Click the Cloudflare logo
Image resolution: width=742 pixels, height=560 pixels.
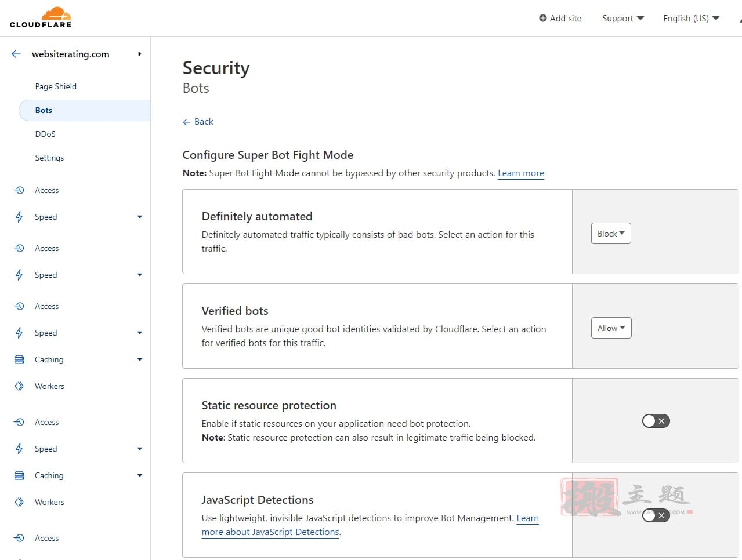(41, 17)
